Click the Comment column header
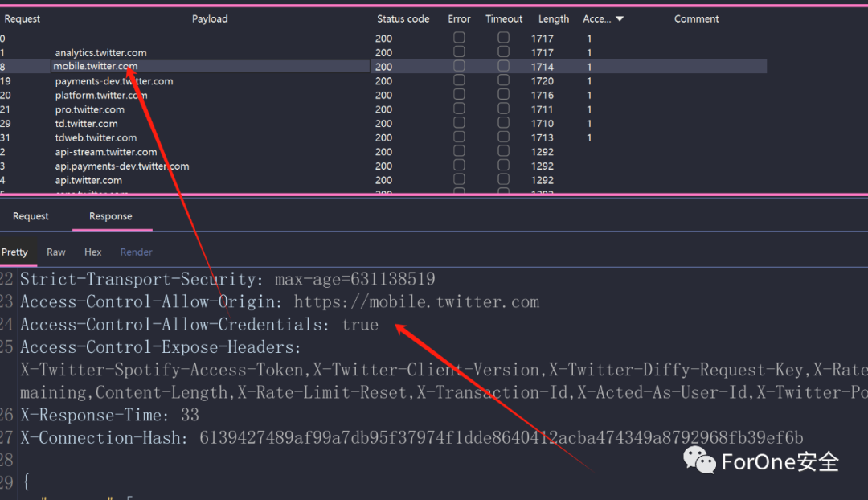The width and height of the screenshot is (868, 500). 696,18
